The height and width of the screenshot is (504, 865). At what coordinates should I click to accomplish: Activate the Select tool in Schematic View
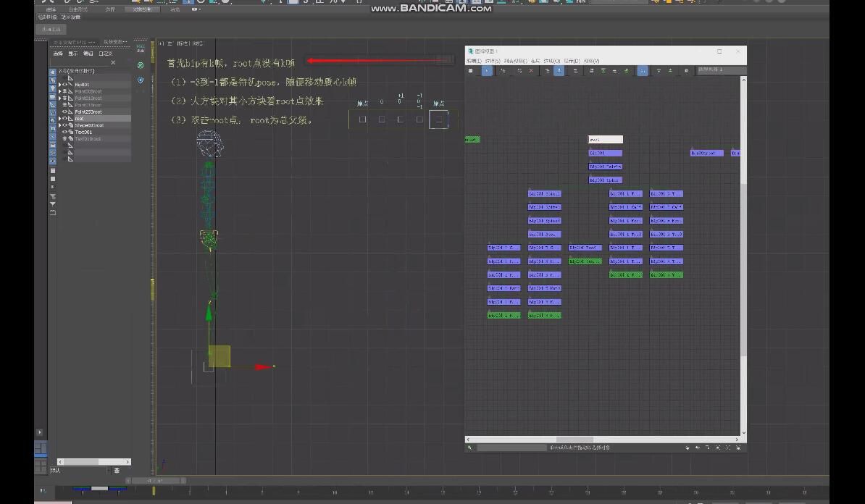487,70
